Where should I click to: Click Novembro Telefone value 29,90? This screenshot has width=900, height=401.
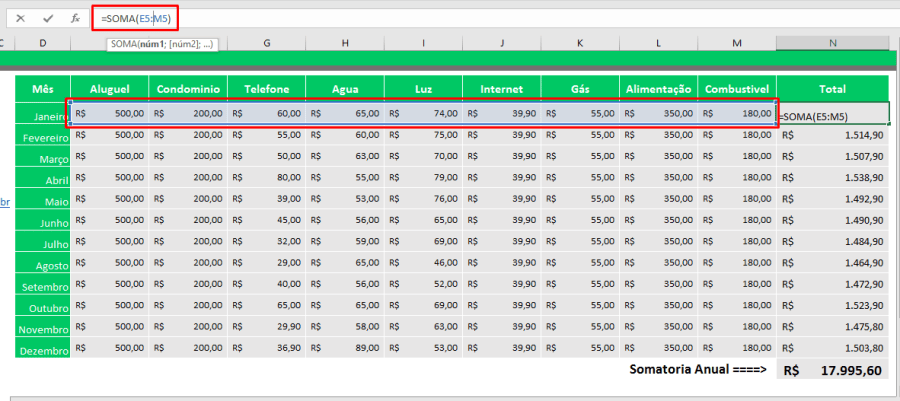point(267,326)
